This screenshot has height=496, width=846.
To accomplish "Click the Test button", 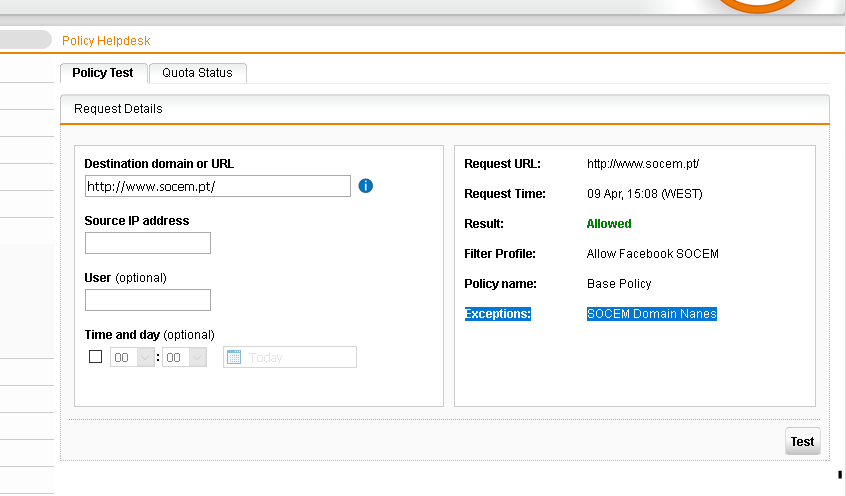I will click(802, 441).
